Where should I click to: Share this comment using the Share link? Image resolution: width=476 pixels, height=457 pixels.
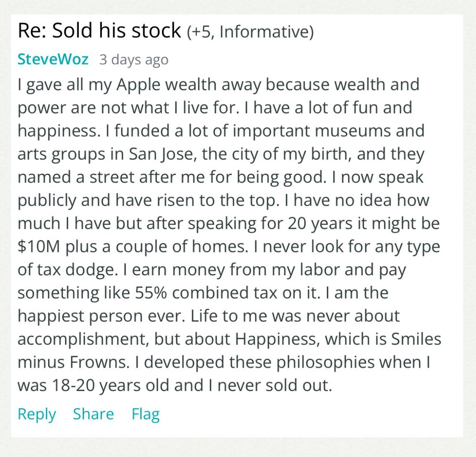93,414
